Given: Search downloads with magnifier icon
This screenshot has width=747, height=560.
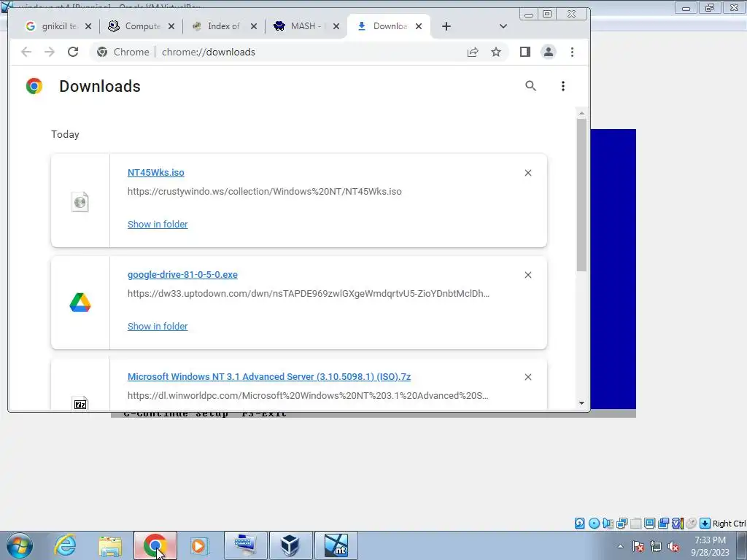Looking at the screenshot, I should coord(531,86).
